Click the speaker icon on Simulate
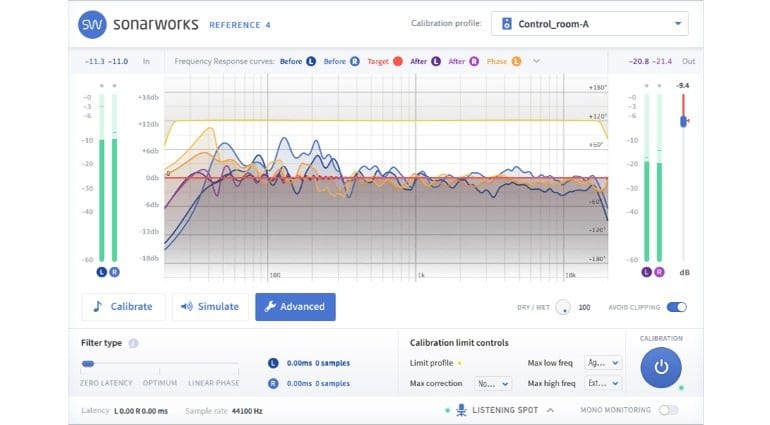This screenshot has height=425, width=770. [x=187, y=307]
